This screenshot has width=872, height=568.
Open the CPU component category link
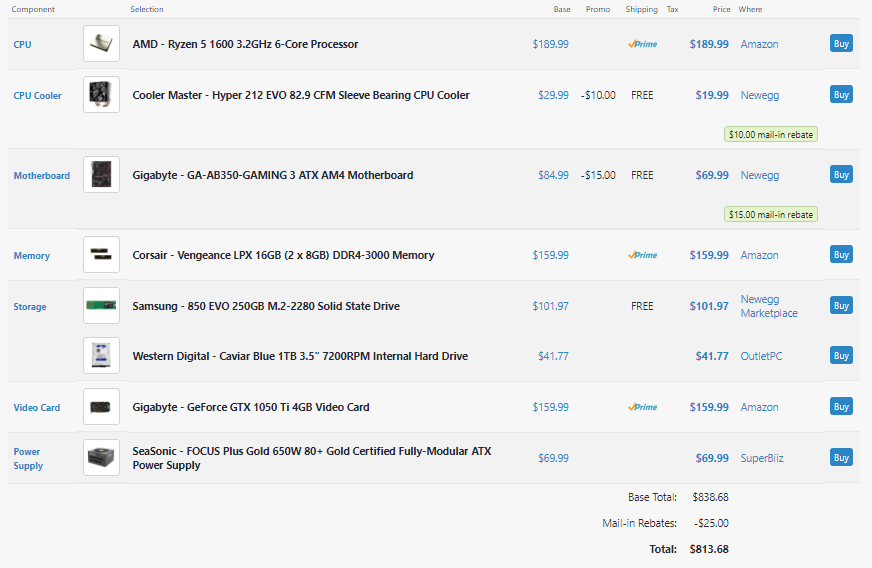[22, 45]
